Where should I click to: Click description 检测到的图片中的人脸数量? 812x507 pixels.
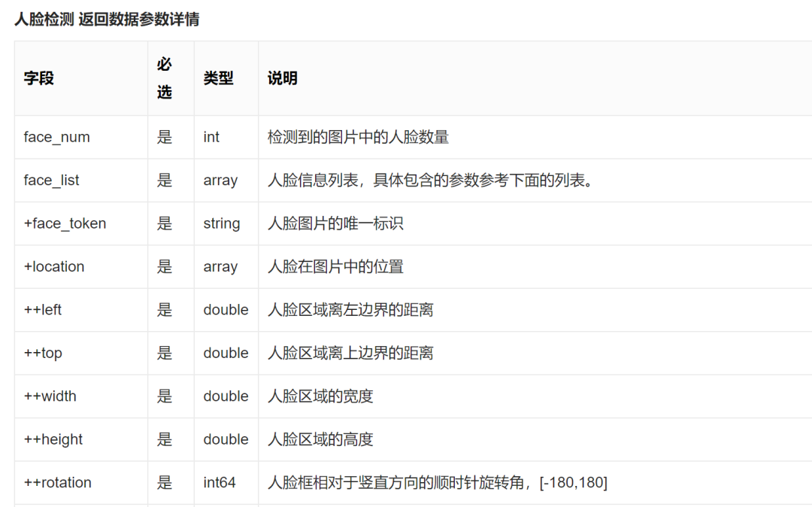coord(358,137)
